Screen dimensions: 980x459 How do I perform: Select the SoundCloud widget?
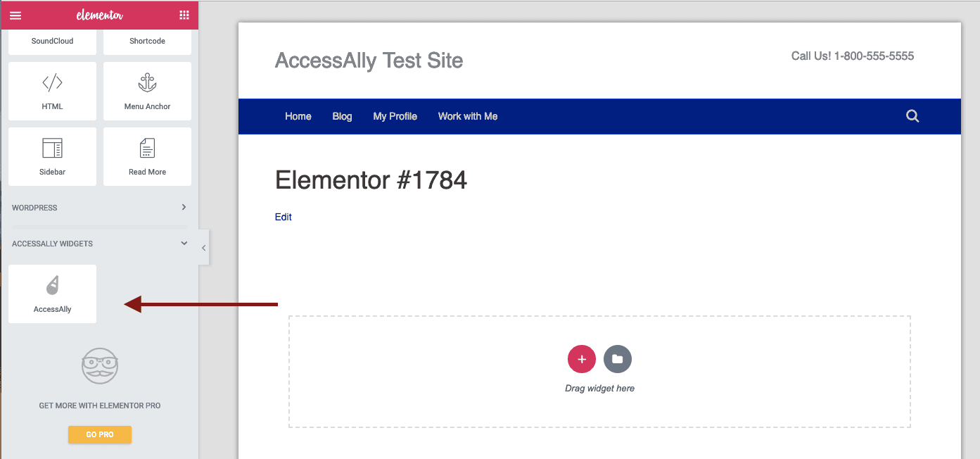coord(52,42)
